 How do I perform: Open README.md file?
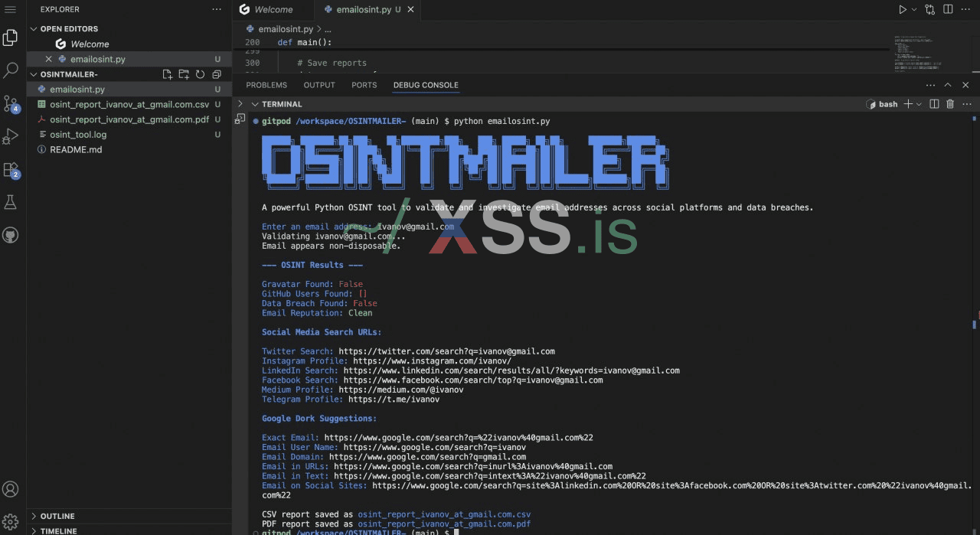pos(129,149)
